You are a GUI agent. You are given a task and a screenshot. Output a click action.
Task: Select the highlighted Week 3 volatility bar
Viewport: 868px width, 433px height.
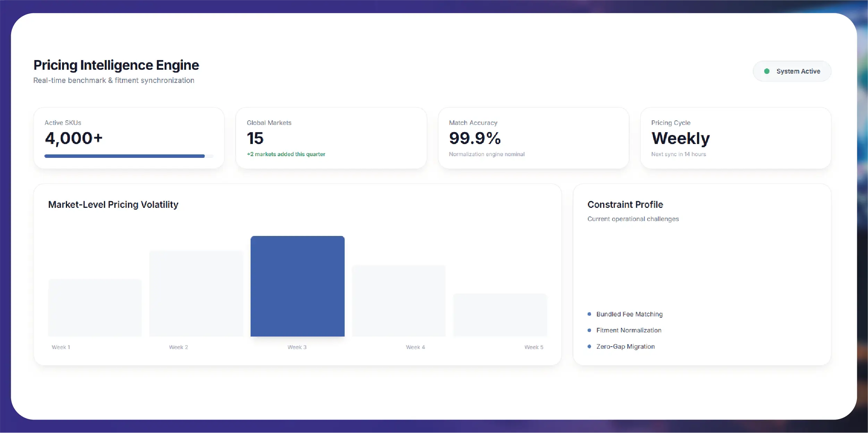coord(297,286)
